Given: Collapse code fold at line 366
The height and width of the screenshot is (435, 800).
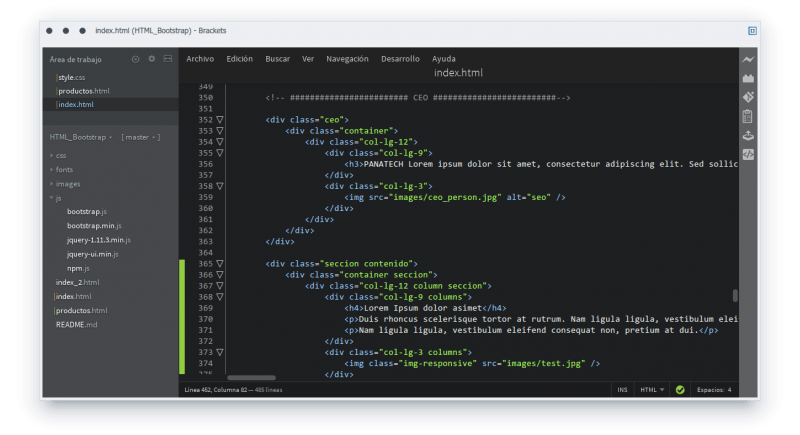Looking at the screenshot, I should coord(220,275).
